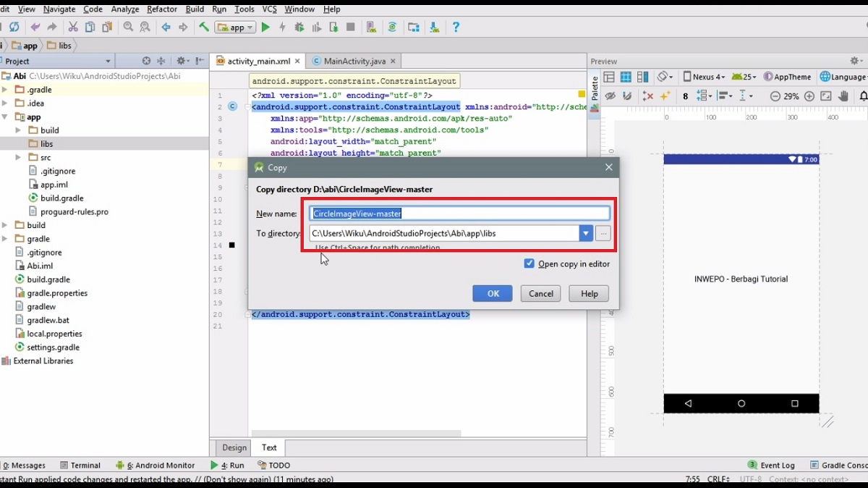
Task: Open the Build menu
Action: (x=194, y=9)
